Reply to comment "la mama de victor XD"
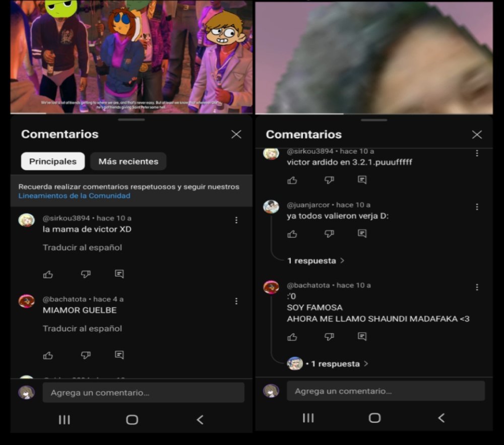The image size is (504, 445). (119, 274)
